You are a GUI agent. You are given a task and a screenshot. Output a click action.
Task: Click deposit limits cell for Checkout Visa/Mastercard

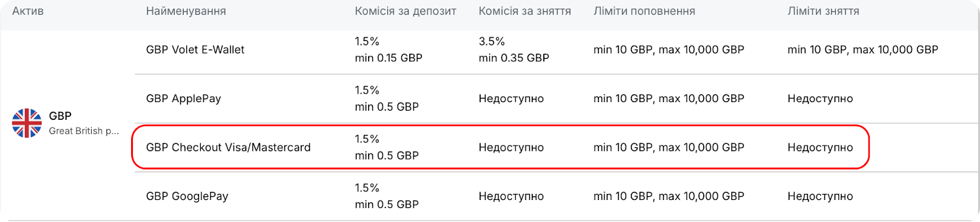pos(668,147)
